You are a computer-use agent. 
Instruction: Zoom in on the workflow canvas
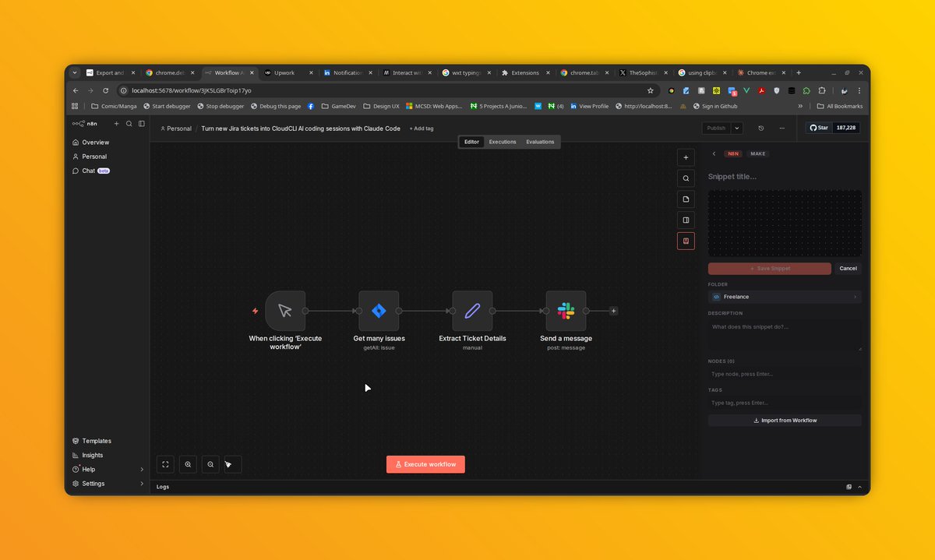click(x=188, y=464)
